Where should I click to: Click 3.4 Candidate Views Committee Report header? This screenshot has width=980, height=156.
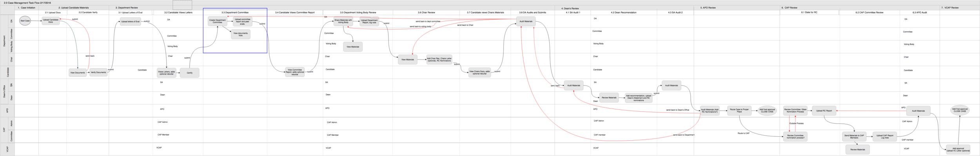295,13
